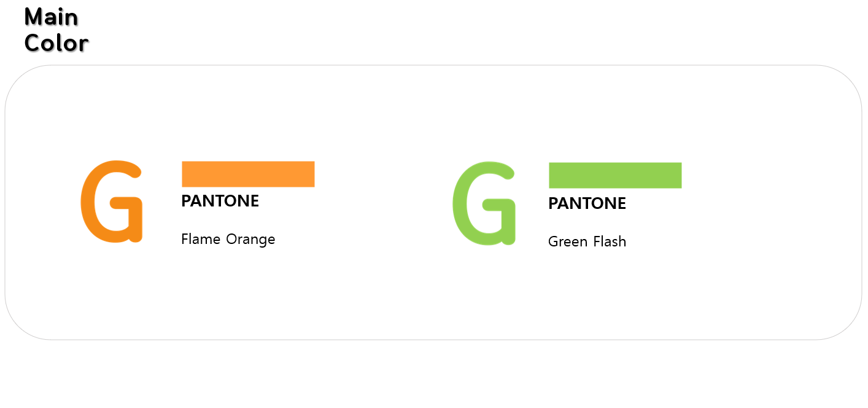Select PANTONE label under green bar
Viewport: 868px width, 408px height.
pyautogui.click(x=587, y=203)
